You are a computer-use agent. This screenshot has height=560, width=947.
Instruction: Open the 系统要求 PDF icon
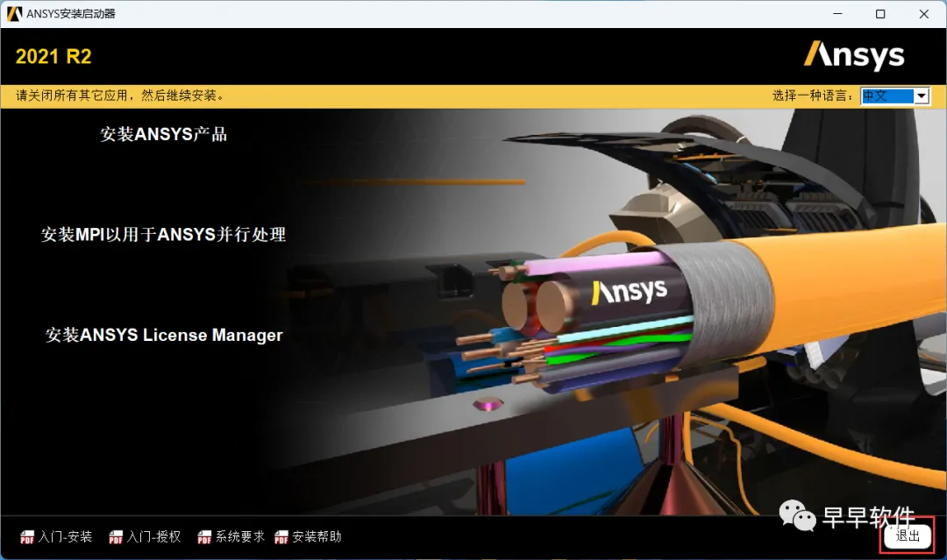(x=204, y=536)
